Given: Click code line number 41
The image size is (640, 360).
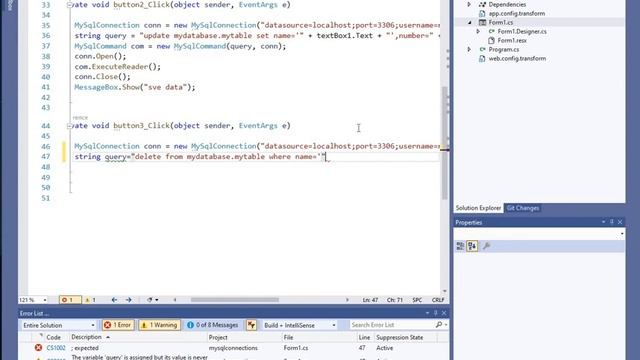Looking at the screenshot, I should click(45, 87).
